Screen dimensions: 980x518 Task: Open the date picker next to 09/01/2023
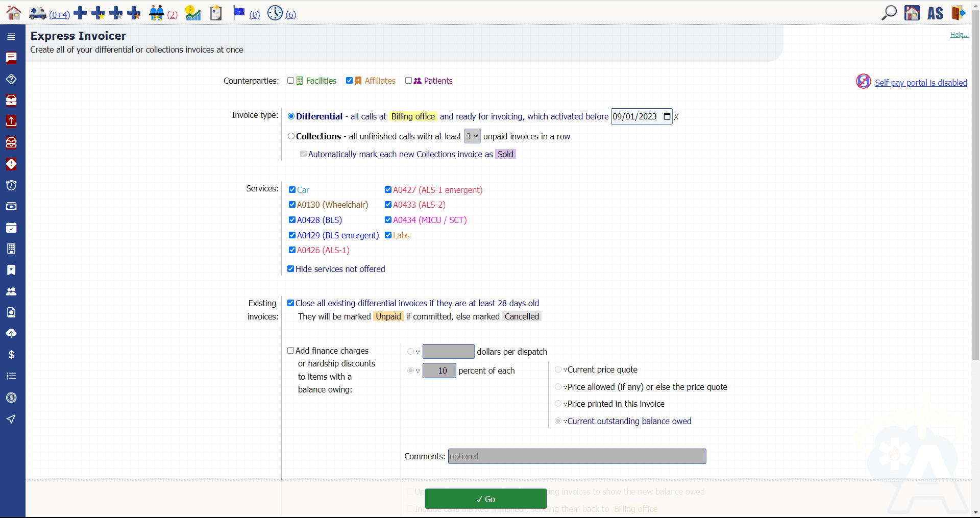[667, 116]
